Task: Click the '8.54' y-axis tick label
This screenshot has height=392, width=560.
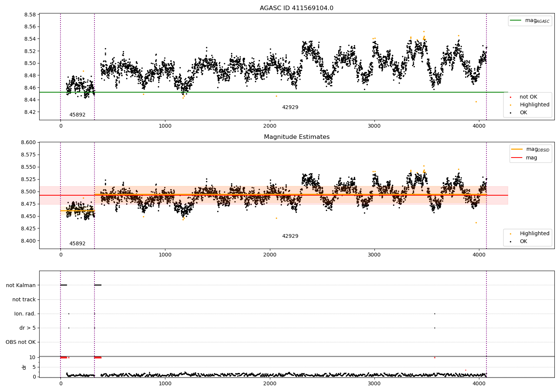Action: 29,39
